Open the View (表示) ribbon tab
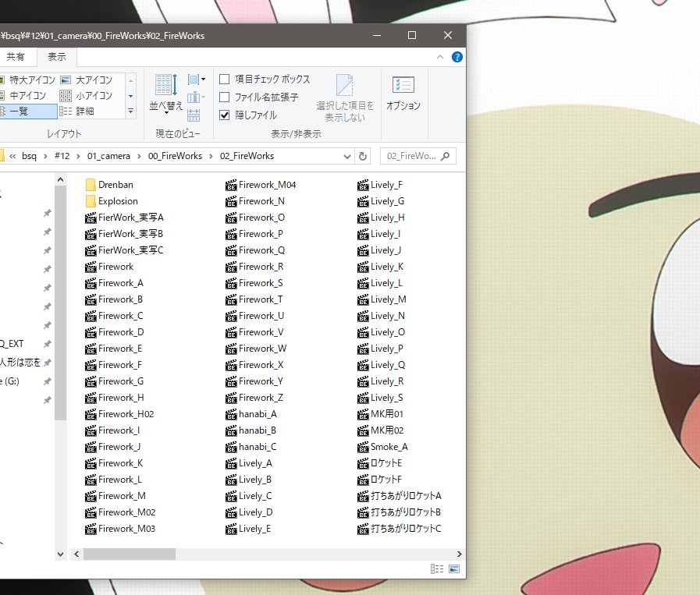Image resolution: width=700 pixels, height=595 pixels. pos(57,57)
